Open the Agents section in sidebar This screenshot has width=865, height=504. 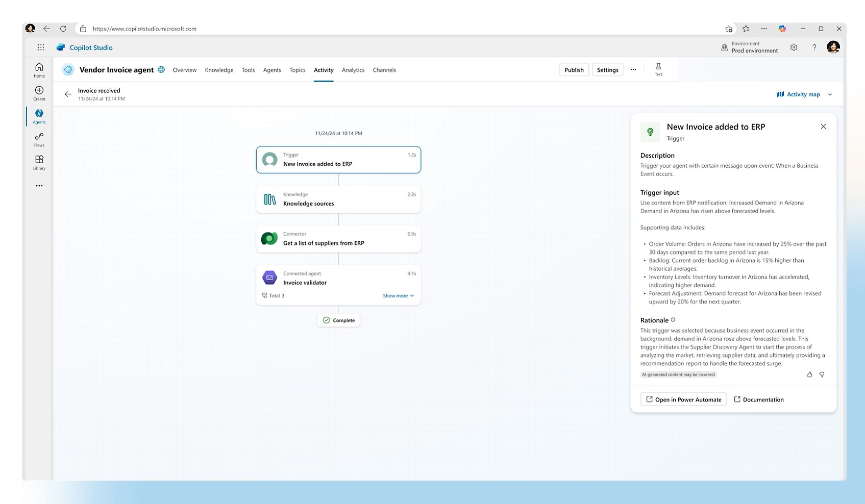point(39,116)
